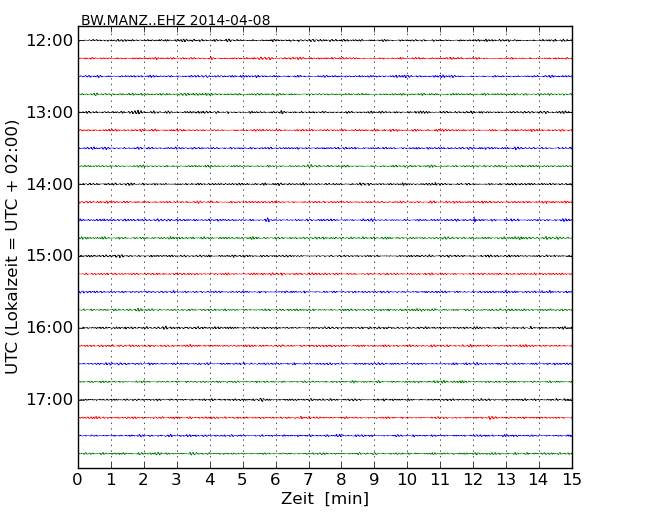Click the black seismic trace at 14:00
This screenshot has width=650, height=520.
(325, 184)
